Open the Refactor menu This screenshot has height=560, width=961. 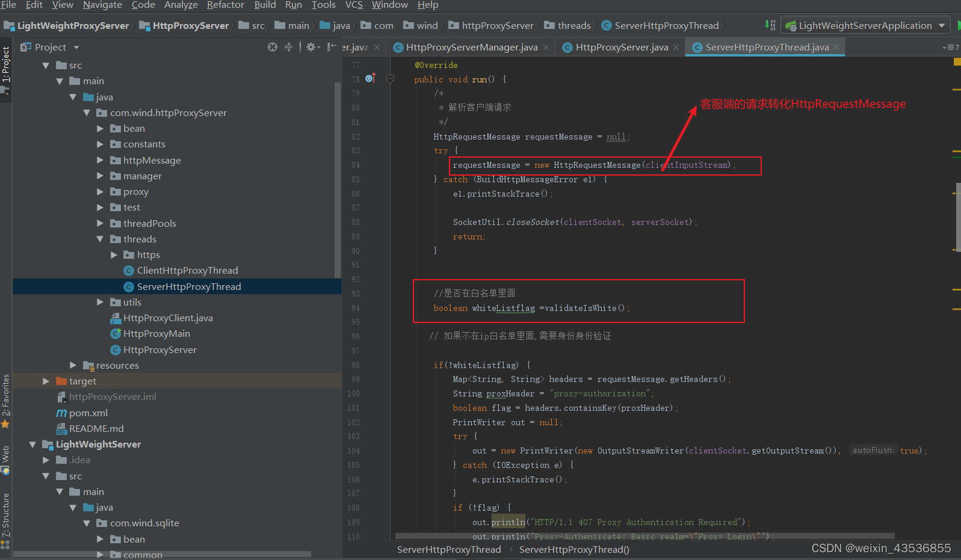click(x=226, y=5)
